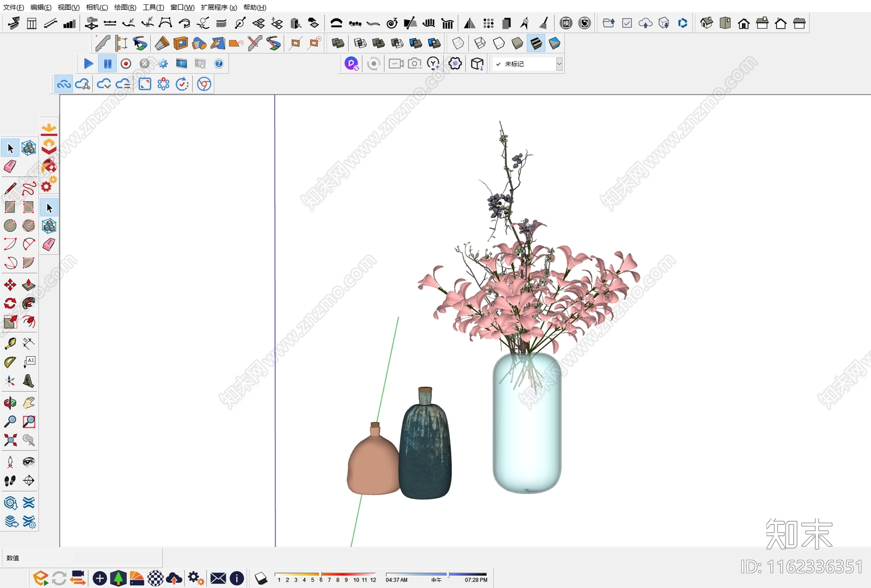The image size is (871, 588).
Task: Select the Protractor tool
Action: point(10,362)
